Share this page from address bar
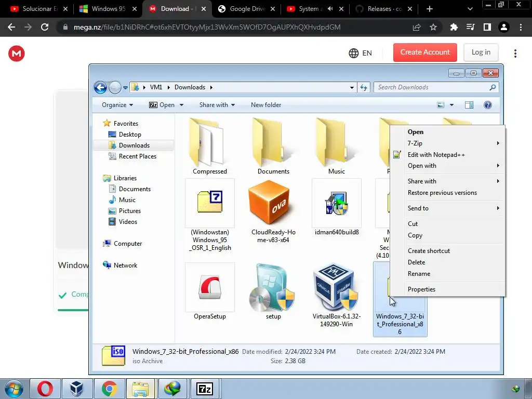This screenshot has height=399, width=532. (x=417, y=27)
